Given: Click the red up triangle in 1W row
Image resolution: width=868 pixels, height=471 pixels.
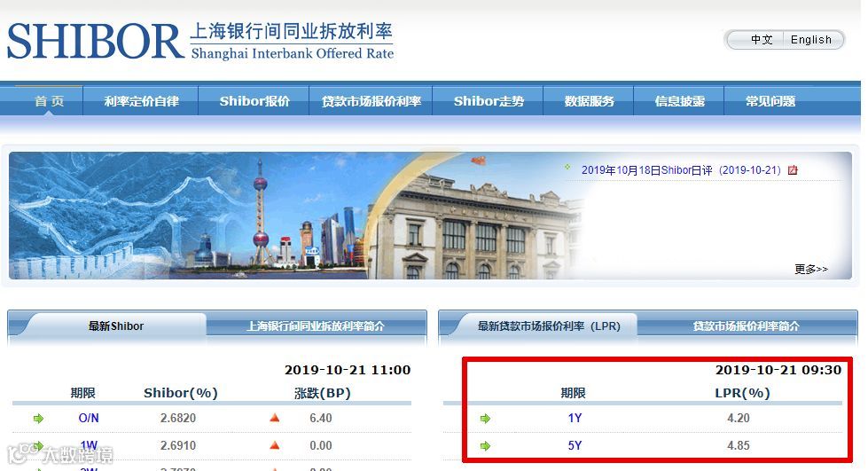Looking at the screenshot, I should point(274,445).
